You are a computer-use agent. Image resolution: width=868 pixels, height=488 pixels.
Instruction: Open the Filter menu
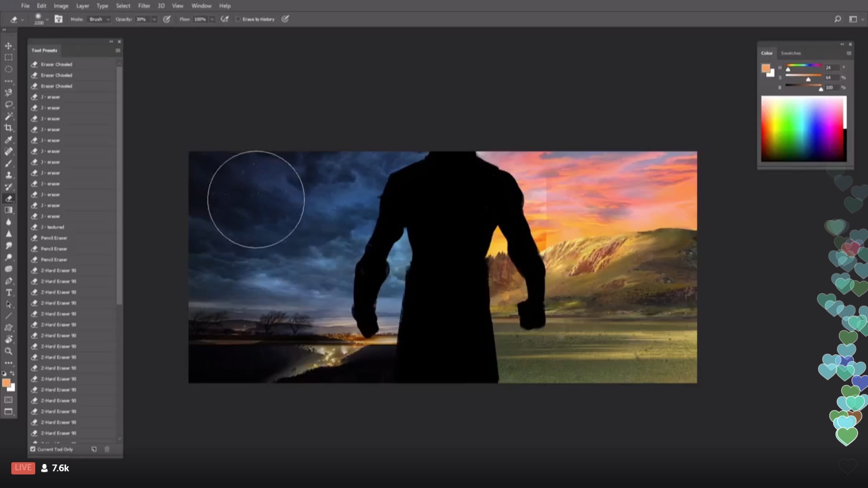(x=144, y=6)
